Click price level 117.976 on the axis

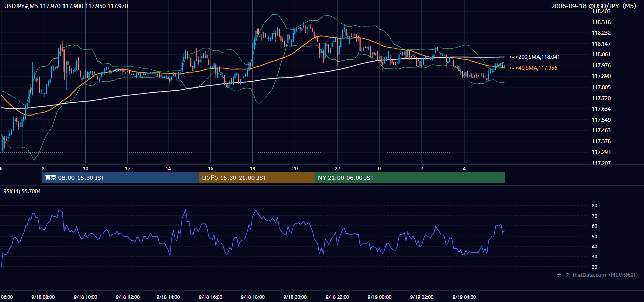click(601, 65)
